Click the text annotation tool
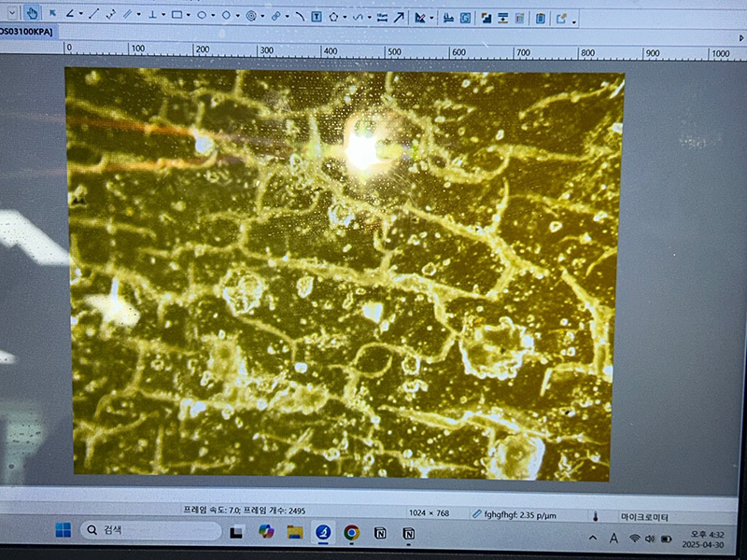Screen dimensions: 747x560 click(317, 16)
